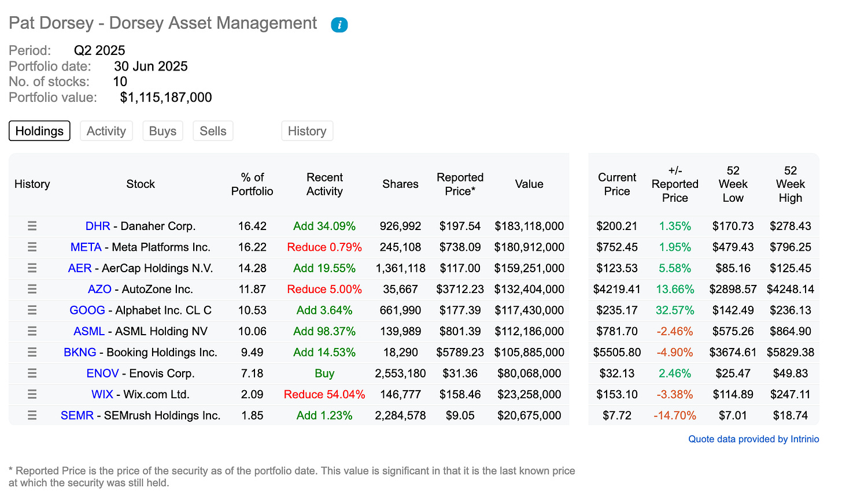The image size is (842, 504).
Task: Open WIX - Wix.com Ltd. link
Action: point(141,394)
